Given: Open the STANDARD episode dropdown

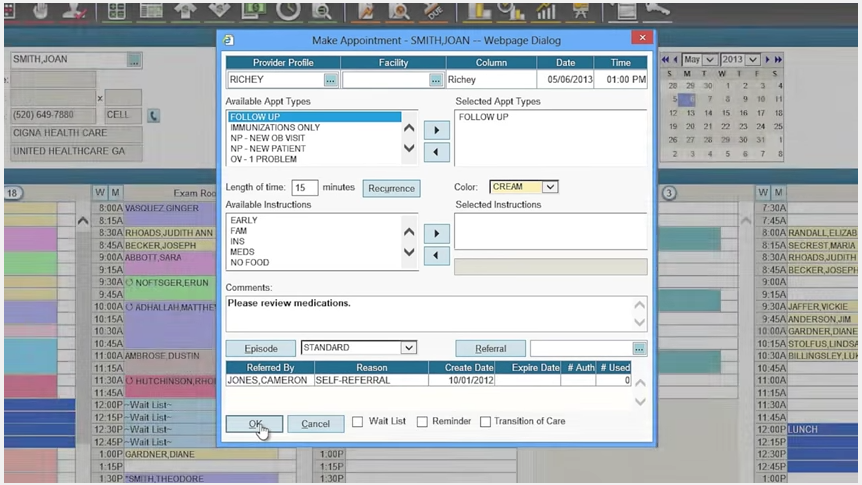Looking at the screenshot, I should click(x=408, y=348).
